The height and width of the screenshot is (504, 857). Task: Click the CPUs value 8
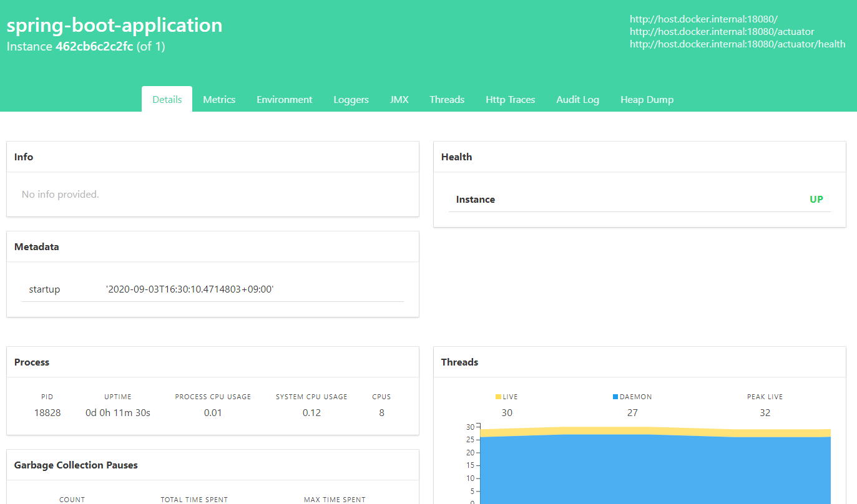(x=381, y=413)
